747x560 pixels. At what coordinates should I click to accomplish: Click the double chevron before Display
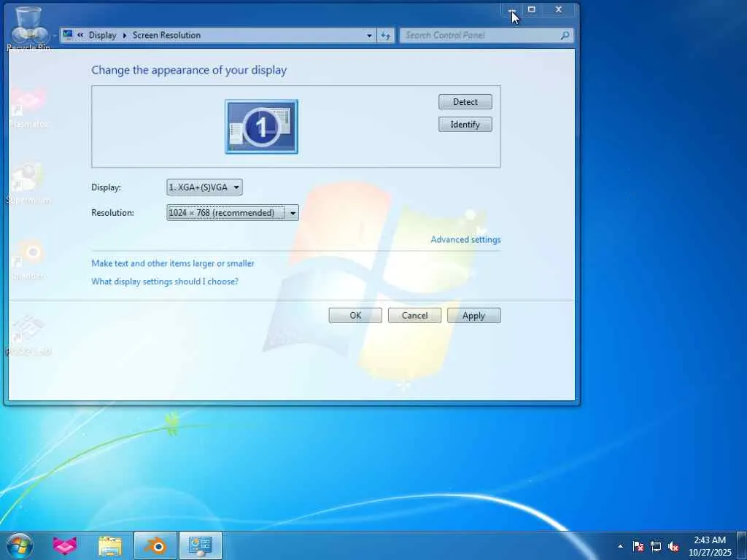click(x=80, y=35)
